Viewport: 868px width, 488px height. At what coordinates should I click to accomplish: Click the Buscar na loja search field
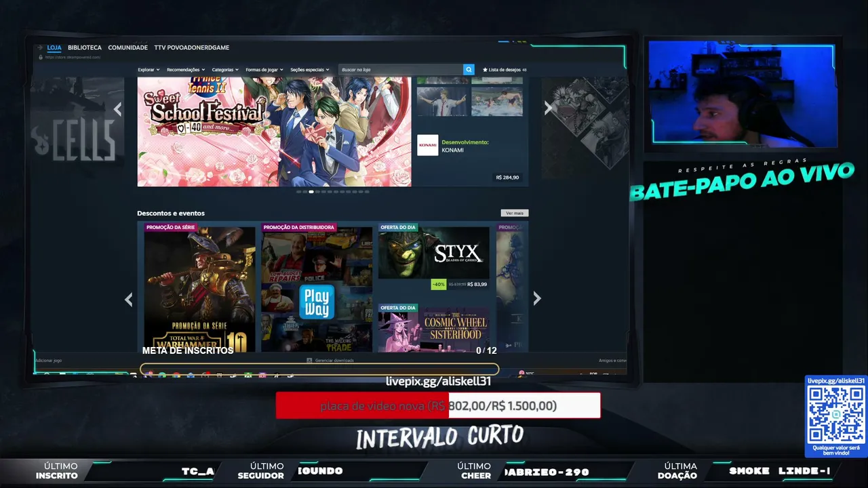tap(401, 70)
